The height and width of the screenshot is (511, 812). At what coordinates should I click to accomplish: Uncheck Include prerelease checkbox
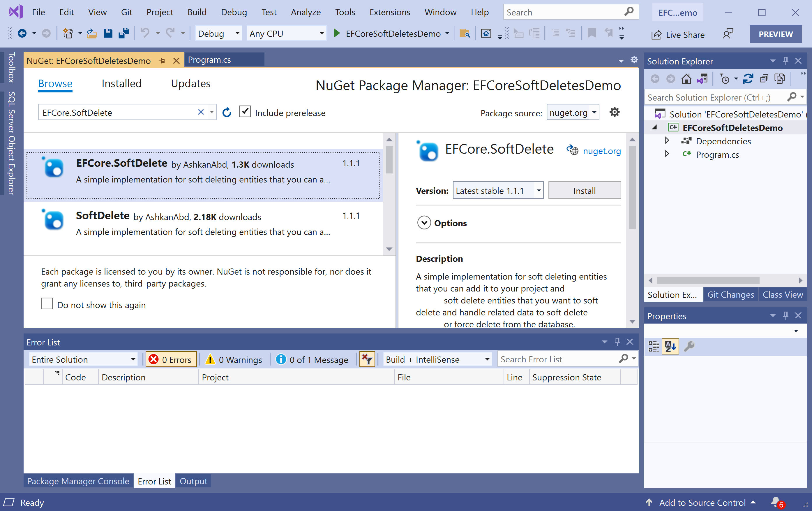pyautogui.click(x=245, y=112)
